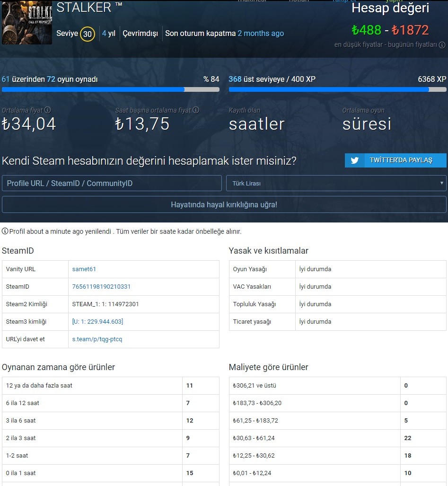448x486 pixels.
Task: Click the ₺13,75 price per hour value
Action: pos(142,124)
